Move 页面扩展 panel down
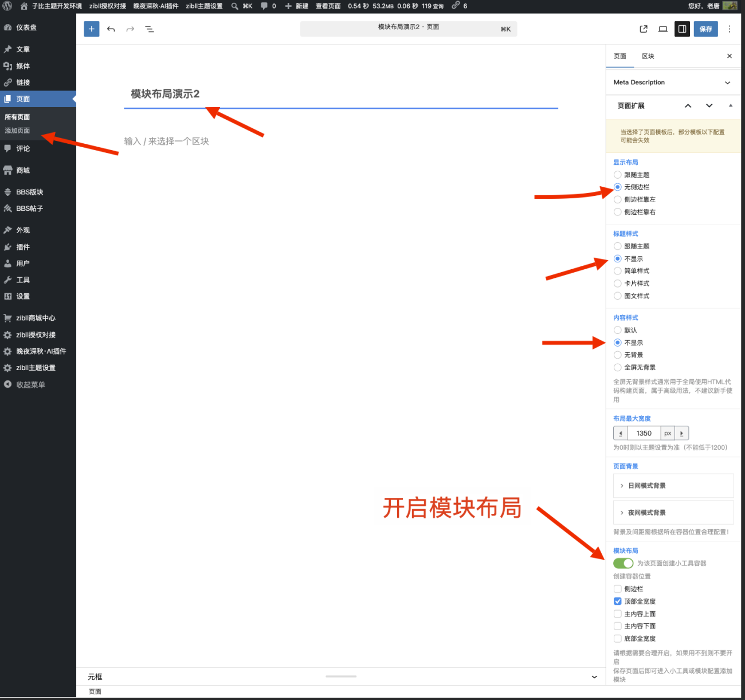The height and width of the screenshot is (700, 745). click(709, 106)
